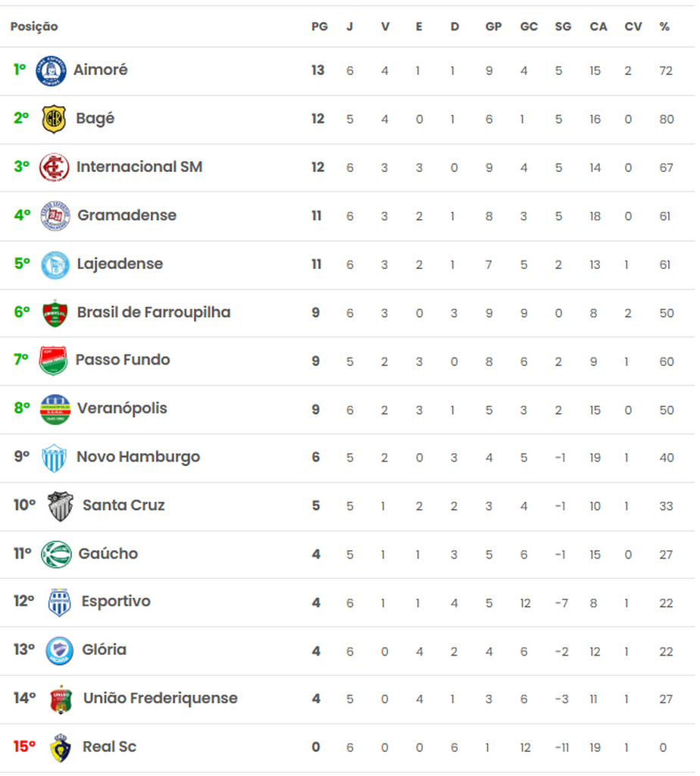This screenshot has height=776, width=700.
Task: Select the Gramadense team logo
Action: pyautogui.click(x=55, y=216)
